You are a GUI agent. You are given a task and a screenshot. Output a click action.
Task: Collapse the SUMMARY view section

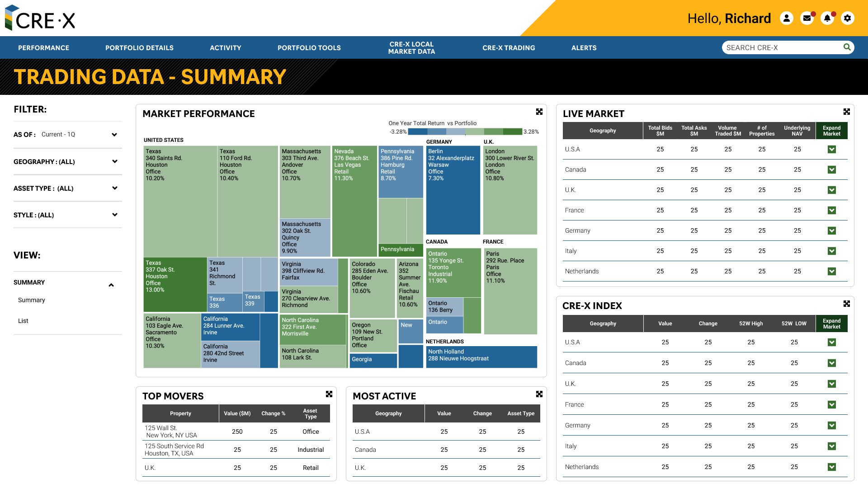pos(111,285)
